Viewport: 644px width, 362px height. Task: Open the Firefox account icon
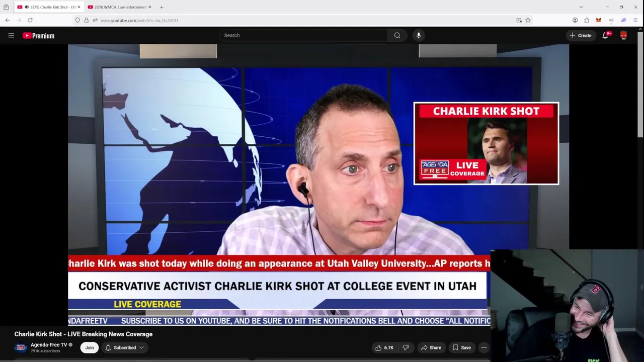point(575,20)
